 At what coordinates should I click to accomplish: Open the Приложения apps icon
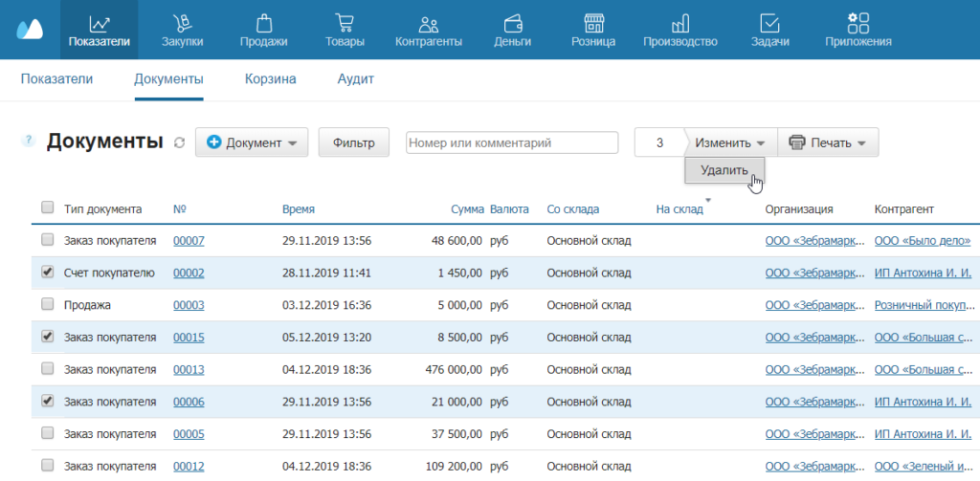click(x=858, y=23)
